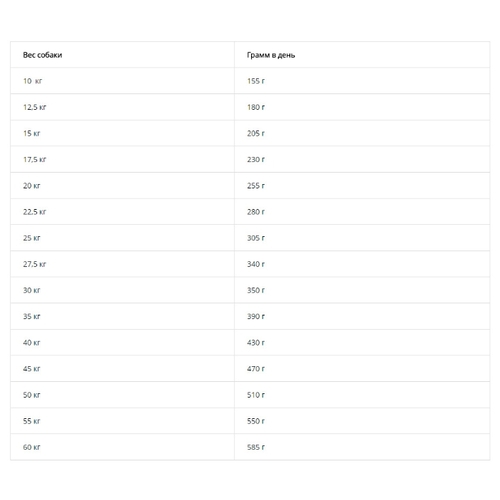Click the '470 г' daily amount
Image resolution: width=500 pixels, height=500 pixels.
[x=256, y=369]
